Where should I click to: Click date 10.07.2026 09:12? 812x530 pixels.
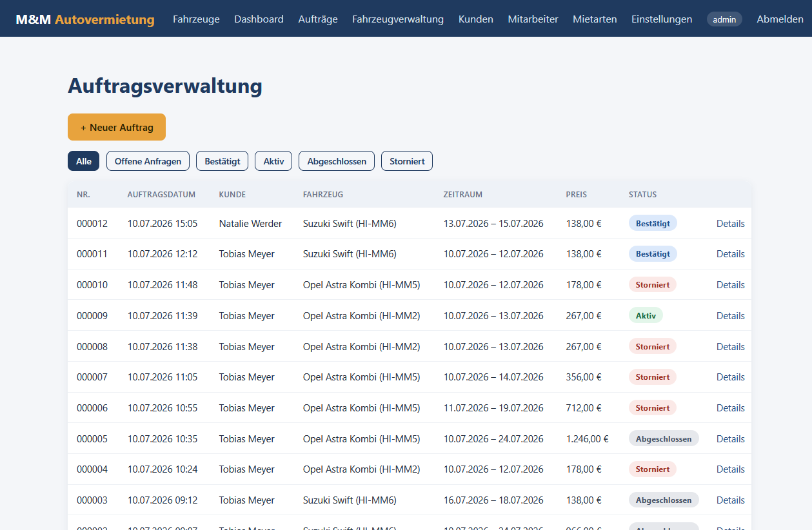pos(163,500)
